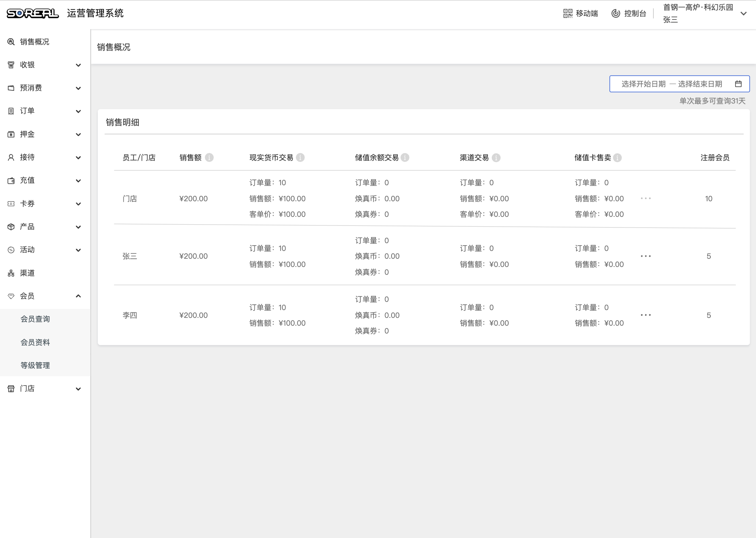
Task: Click the 张三 employee name in table
Action: [130, 256]
